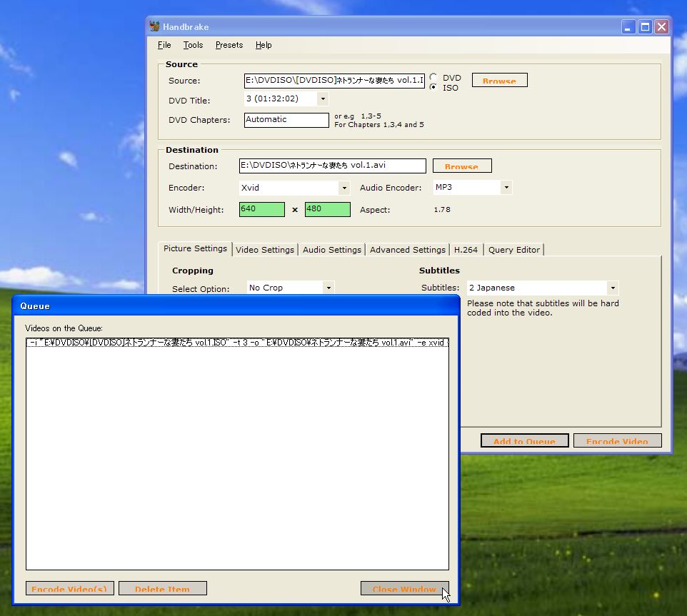
Task: Open the DVD Title dropdown
Action: coord(323,99)
